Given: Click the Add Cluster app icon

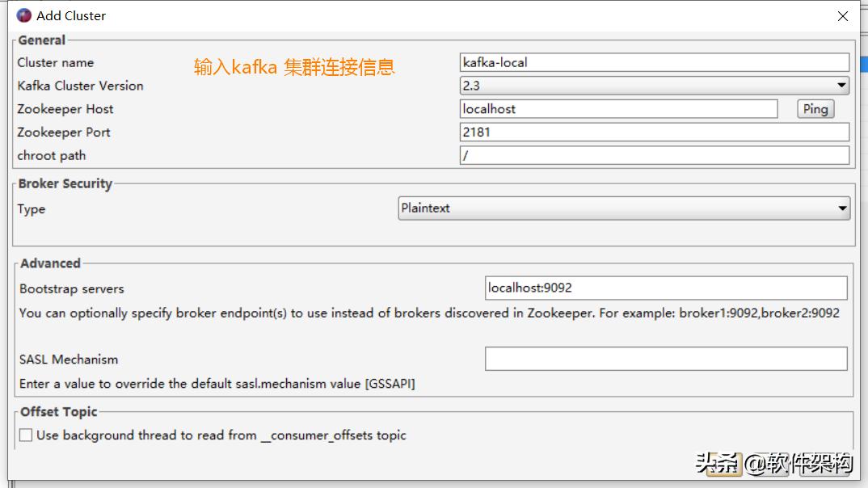Looking at the screenshot, I should (x=23, y=15).
